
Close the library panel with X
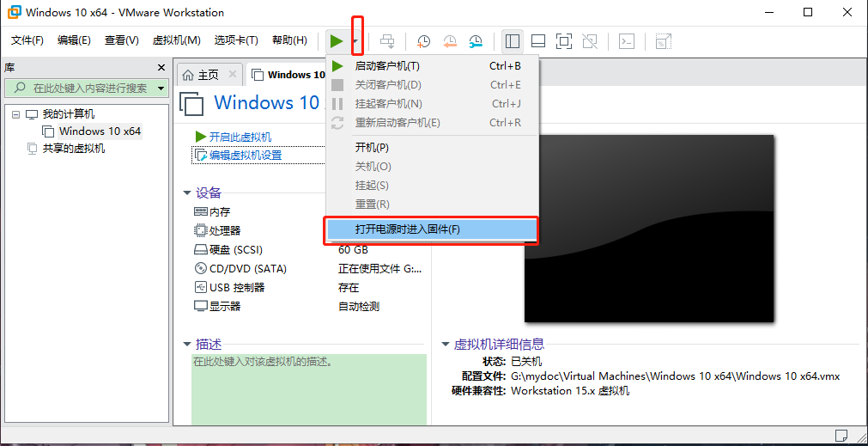161,68
